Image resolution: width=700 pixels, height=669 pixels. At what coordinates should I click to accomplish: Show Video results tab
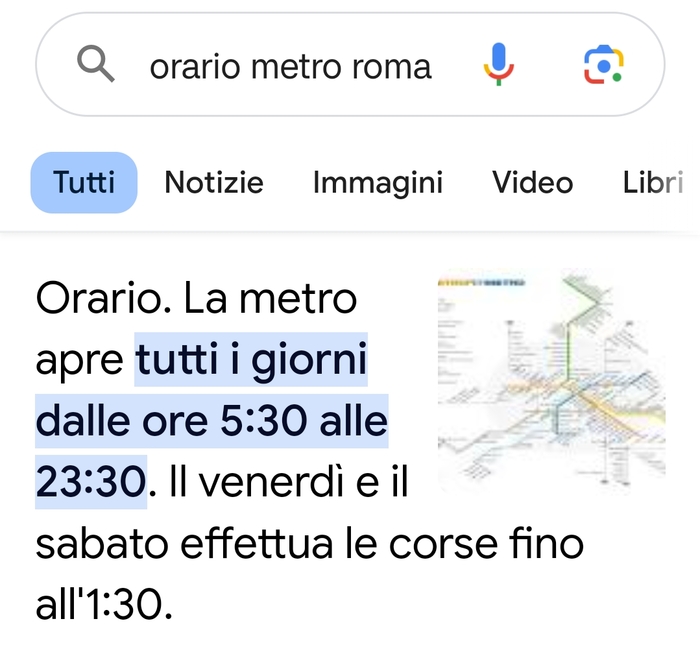pyautogui.click(x=532, y=183)
